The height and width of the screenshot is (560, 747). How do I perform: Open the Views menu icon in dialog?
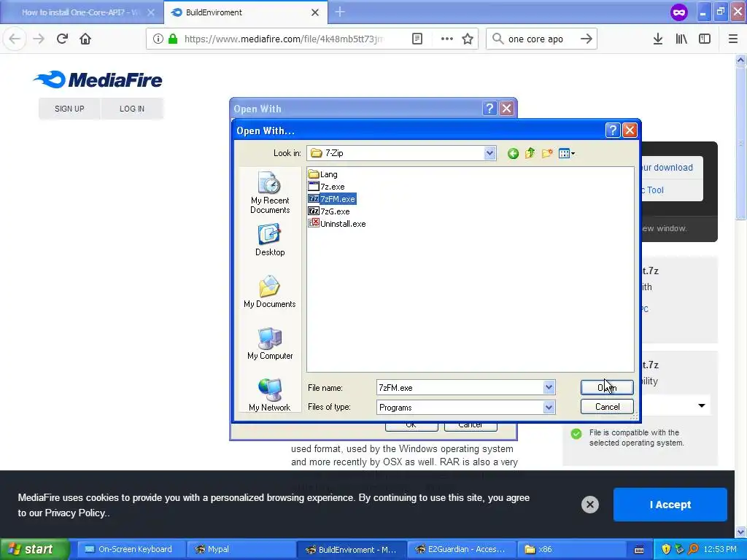[x=566, y=153]
